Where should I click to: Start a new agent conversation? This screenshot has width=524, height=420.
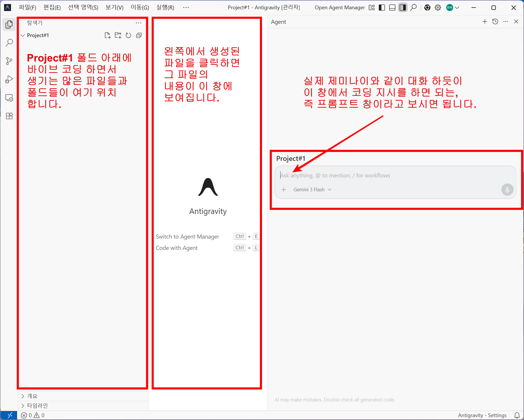pyautogui.click(x=485, y=21)
